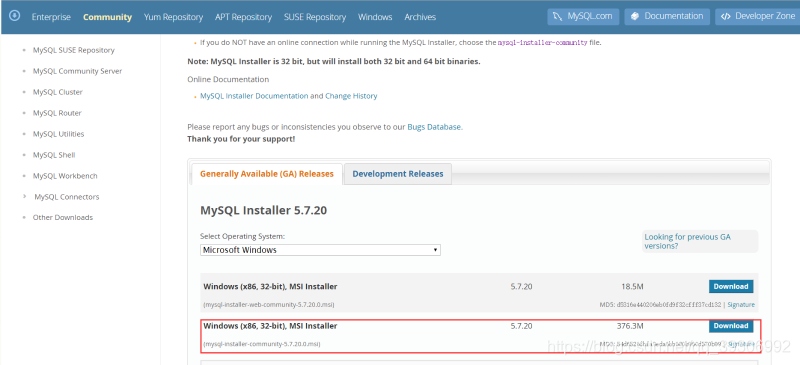
Task: Open MySQL Router in sidebar
Action: [x=57, y=113]
